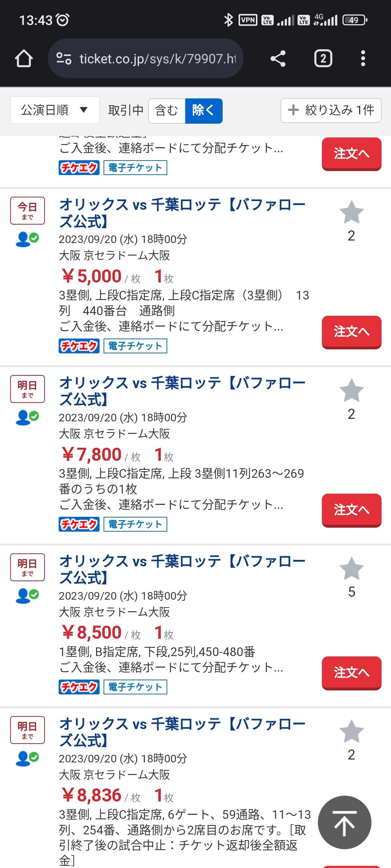The height and width of the screenshot is (868, 391).
Task: Open the 公演日順 sort dropdown
Action: coord(55,110)
